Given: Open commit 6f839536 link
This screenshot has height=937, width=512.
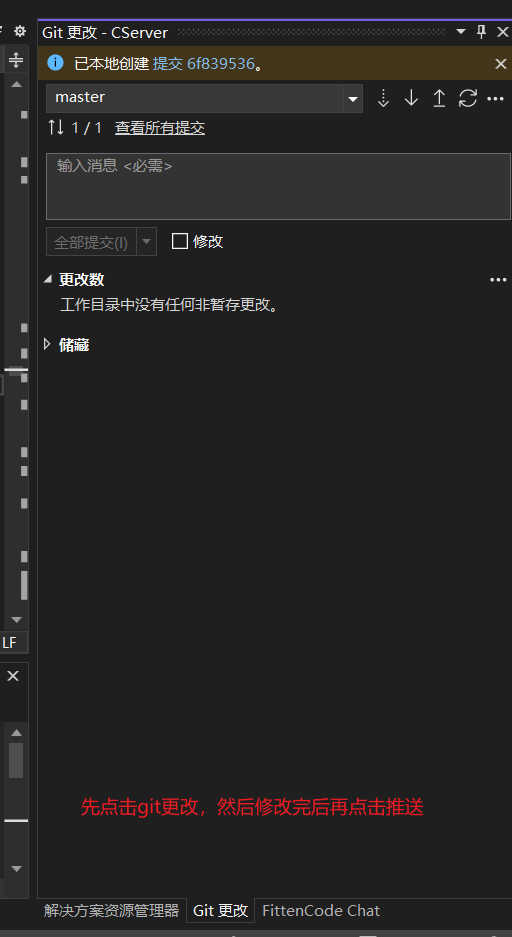Looking at the screenshot, I should click(204, 63).
